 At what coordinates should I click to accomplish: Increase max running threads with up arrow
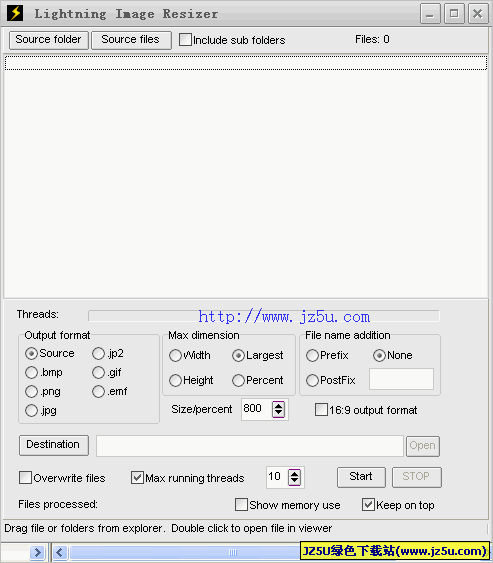[294, 473]
